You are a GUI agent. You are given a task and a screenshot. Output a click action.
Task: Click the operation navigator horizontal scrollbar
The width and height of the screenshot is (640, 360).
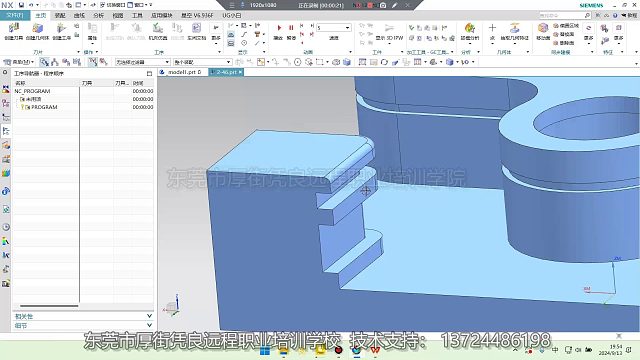pyautogui.click(x=49, y=306)
